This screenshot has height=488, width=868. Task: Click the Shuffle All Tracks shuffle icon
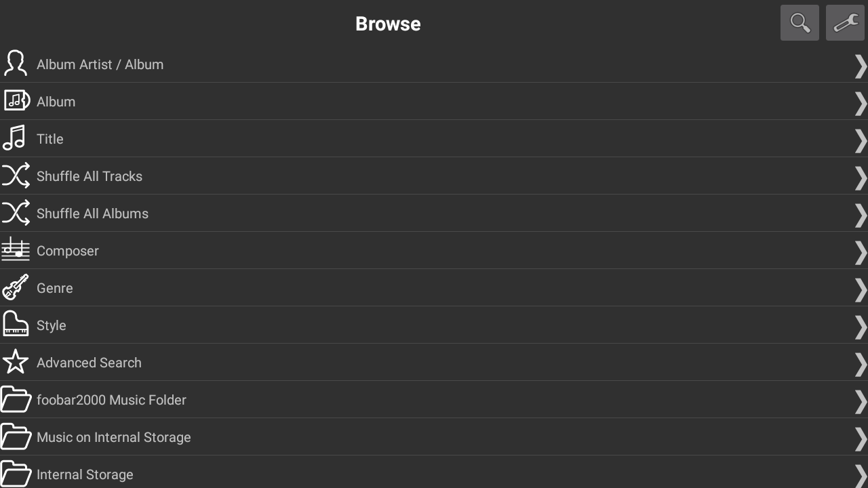coord(16,175)
